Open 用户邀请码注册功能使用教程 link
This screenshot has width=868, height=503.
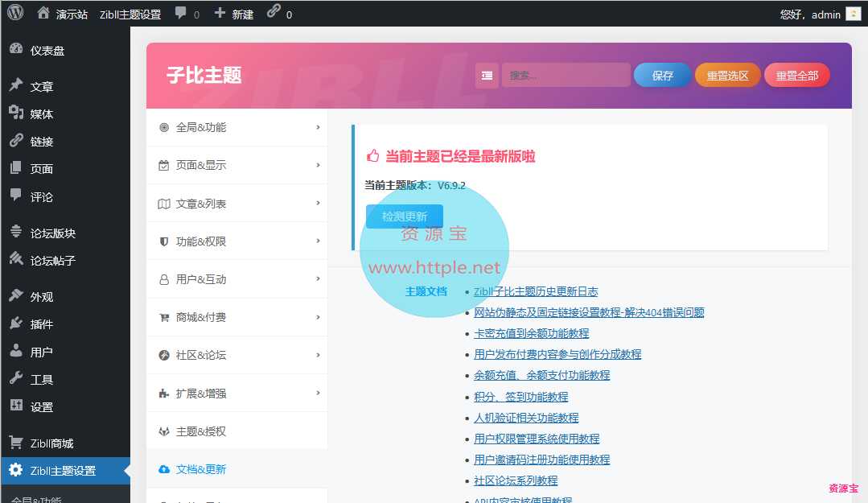pos(542,460)
